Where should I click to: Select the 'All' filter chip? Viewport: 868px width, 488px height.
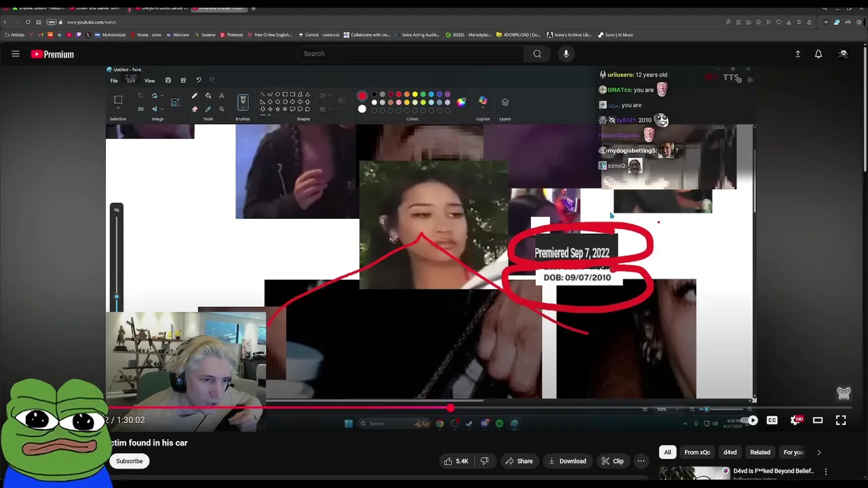click(x=667, y=452)
